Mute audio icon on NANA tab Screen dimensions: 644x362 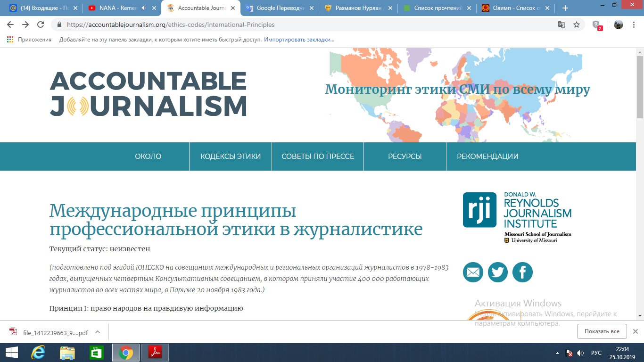coord(144,8)
